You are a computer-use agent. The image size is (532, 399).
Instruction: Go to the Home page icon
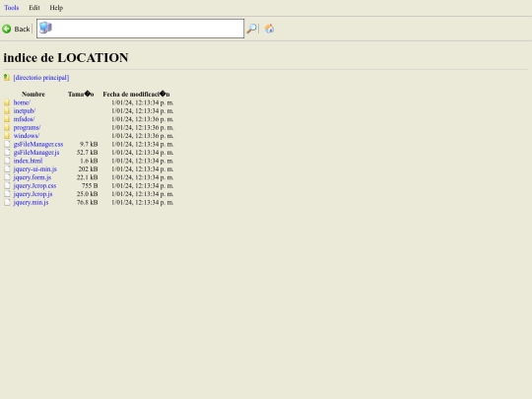tap(269, 29)
